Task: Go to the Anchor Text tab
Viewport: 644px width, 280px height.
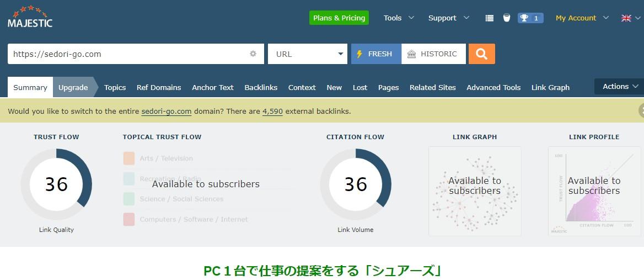Action: (x=212, y=87)
